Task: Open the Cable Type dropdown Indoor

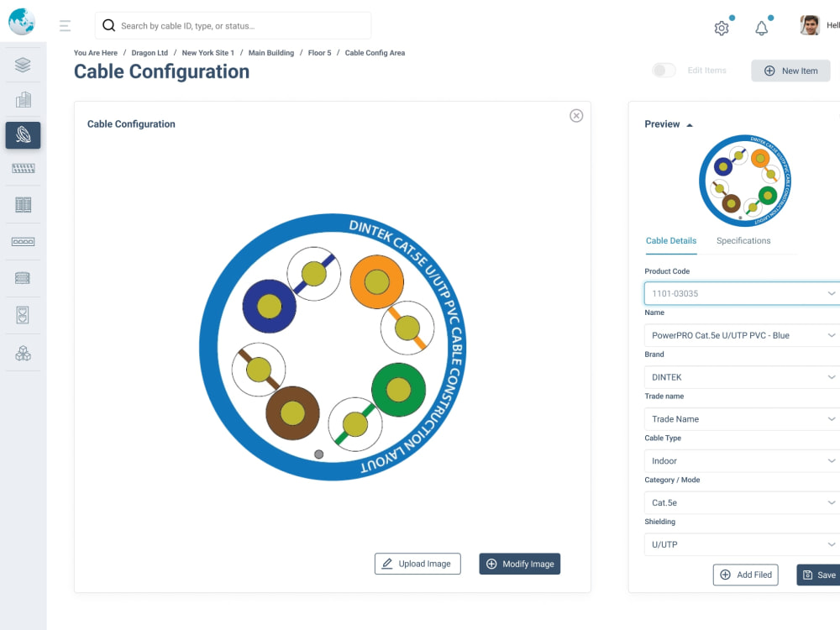Action: [742, 460]
